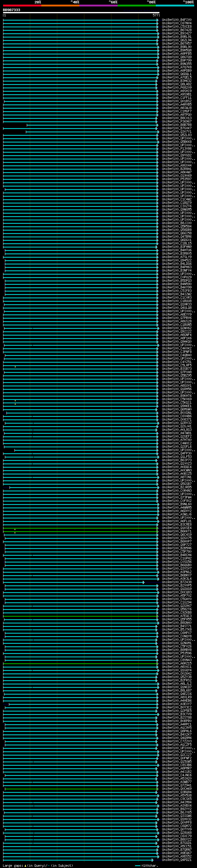Click label UniRef100_Q6C4S9
197x868 pixels.
(x=176, y=535)
